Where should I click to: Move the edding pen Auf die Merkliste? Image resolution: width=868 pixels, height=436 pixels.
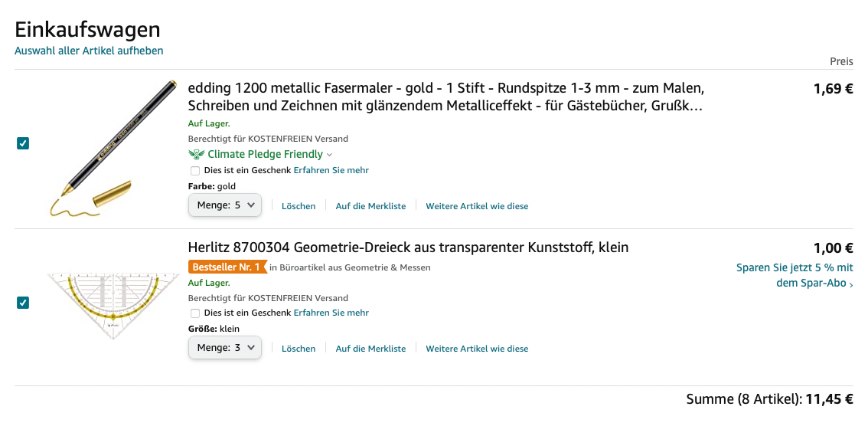coord(370,206)
